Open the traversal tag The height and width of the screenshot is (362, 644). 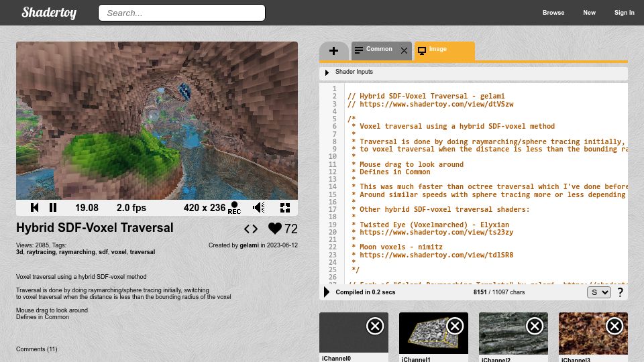142,252
